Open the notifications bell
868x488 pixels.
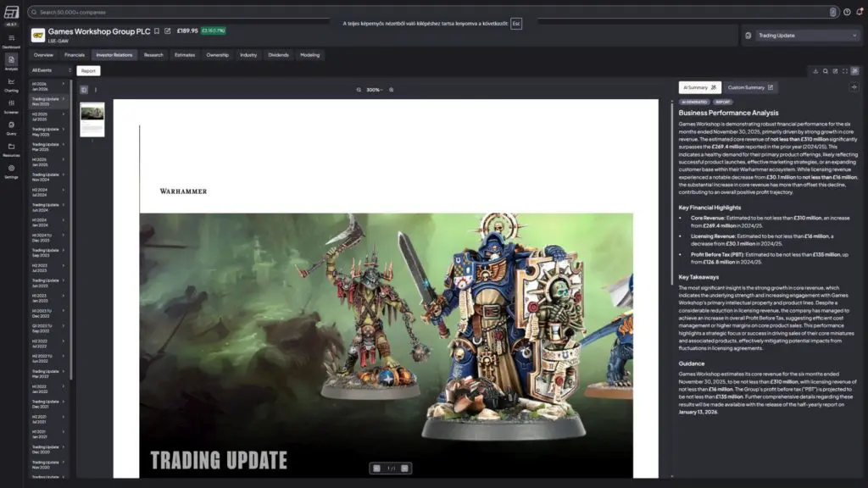860,12
